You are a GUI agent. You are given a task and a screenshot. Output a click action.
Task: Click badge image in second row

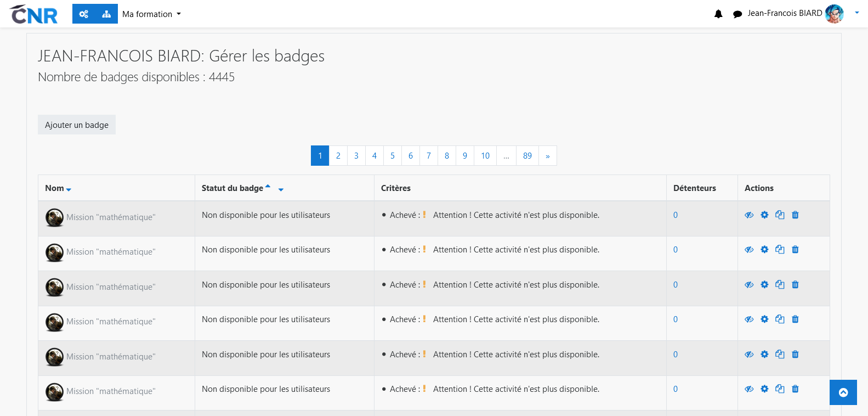point(54,252)
